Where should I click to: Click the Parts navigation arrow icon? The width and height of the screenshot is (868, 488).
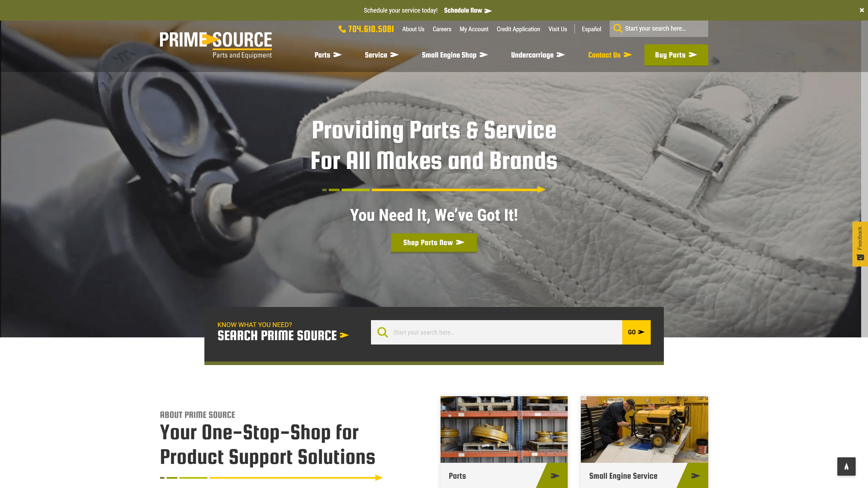(x=338, y=55)
